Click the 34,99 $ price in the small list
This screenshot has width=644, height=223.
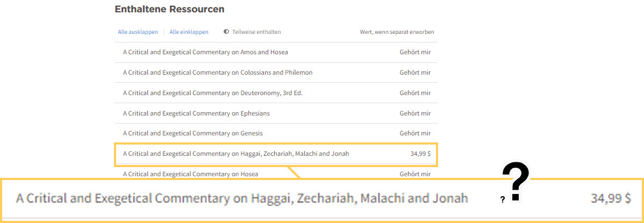click(420, 154)
